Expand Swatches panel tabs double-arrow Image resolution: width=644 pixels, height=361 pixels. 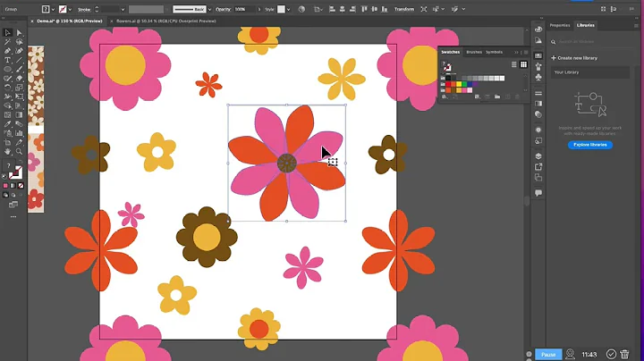pos(516,52)
